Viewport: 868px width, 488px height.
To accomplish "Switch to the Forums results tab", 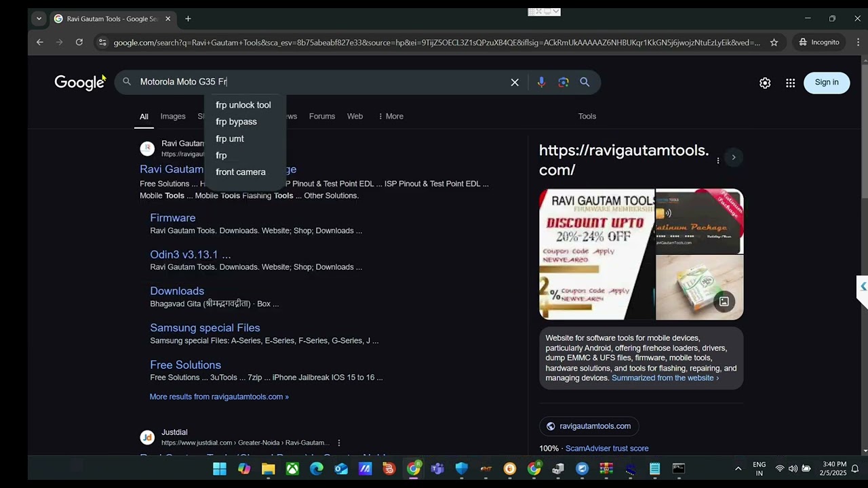I will [x=322, y=117].
